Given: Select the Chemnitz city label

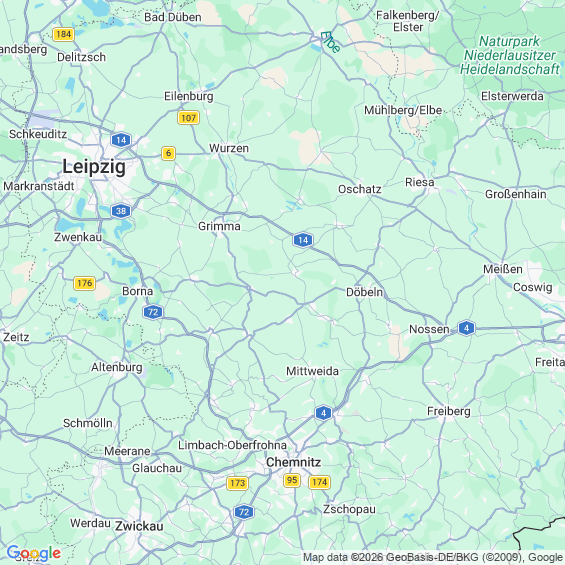Looking at the screenshot, I should tap(293, 462).
